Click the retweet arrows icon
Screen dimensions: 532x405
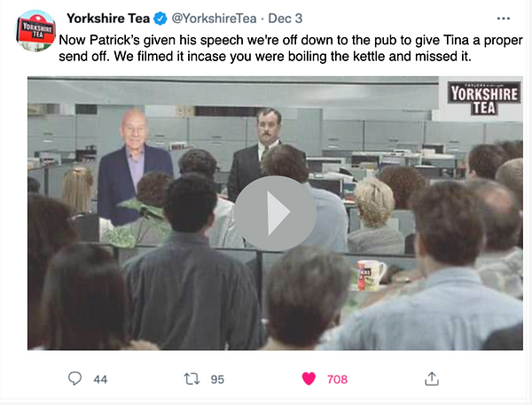(x=192, y=379)
